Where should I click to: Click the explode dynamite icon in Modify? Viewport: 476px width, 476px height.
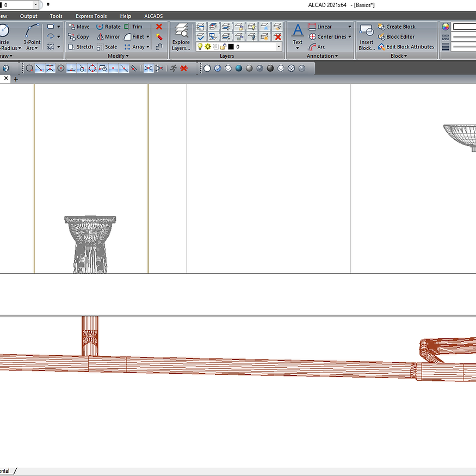tap(159, 37)
